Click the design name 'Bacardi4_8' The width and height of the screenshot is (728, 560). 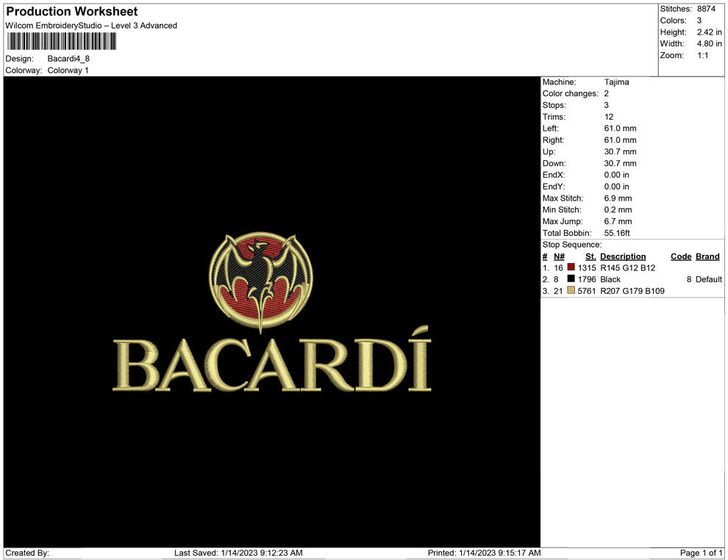click(68, 59)
